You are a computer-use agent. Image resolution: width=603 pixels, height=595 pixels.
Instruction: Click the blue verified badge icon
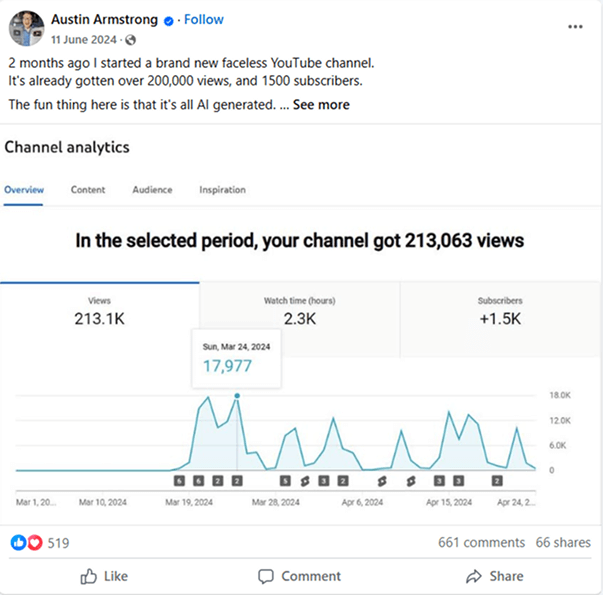tap(168, 21)
